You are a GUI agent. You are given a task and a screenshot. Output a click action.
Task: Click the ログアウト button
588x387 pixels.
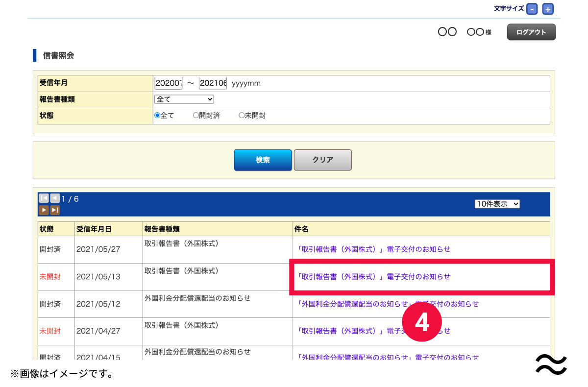point(531,32)
